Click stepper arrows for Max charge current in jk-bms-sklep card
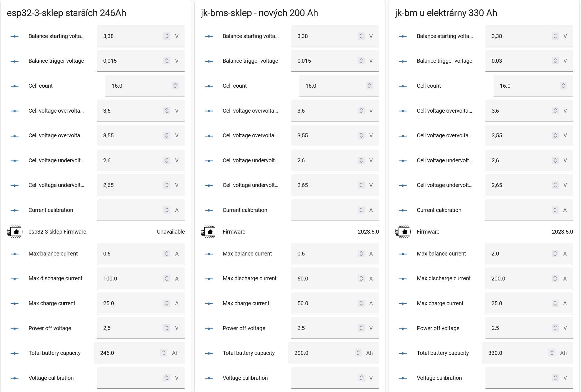The image size is (581, 392). (361, 303)
